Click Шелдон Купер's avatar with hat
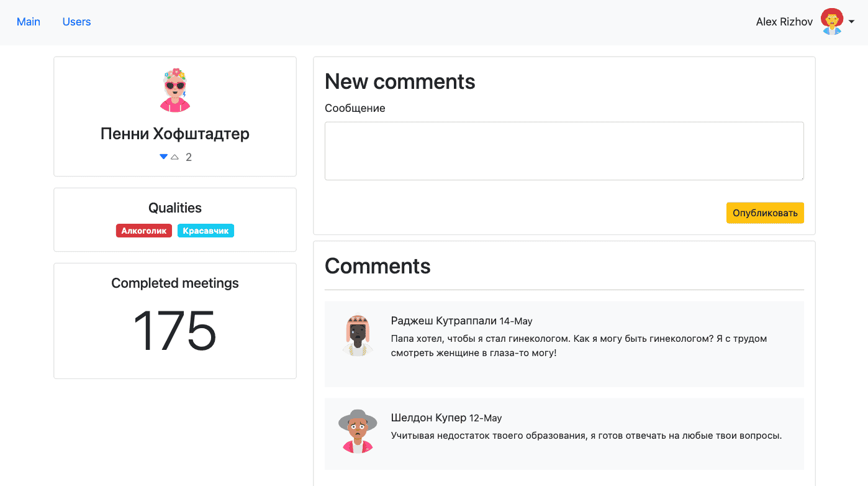868x486 pixels. coord(358,431)
